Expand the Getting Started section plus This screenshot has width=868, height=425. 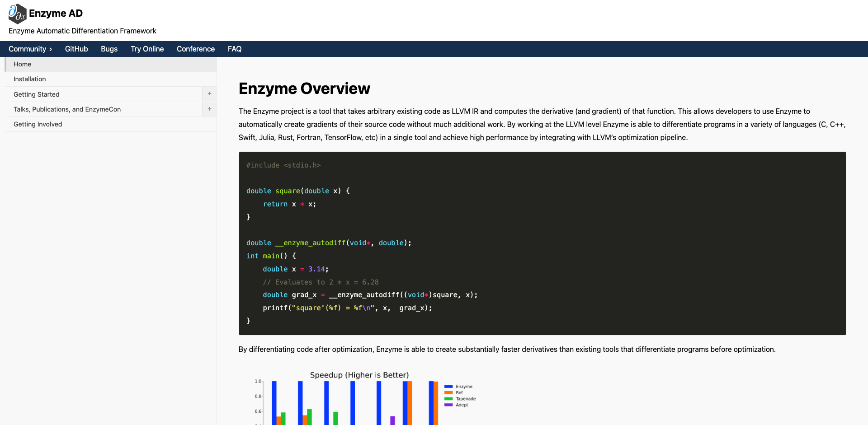[209, 94]
